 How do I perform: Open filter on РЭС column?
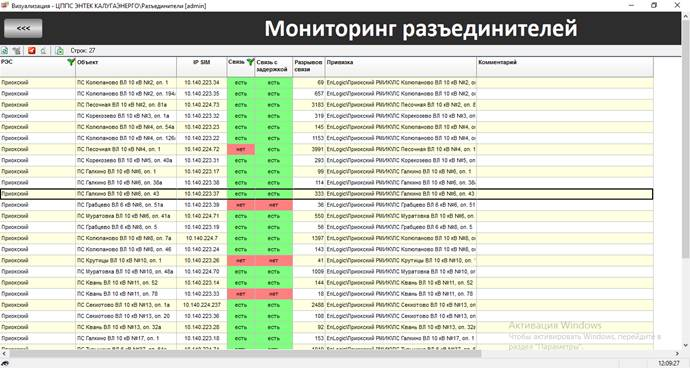(x=70, y=62)
